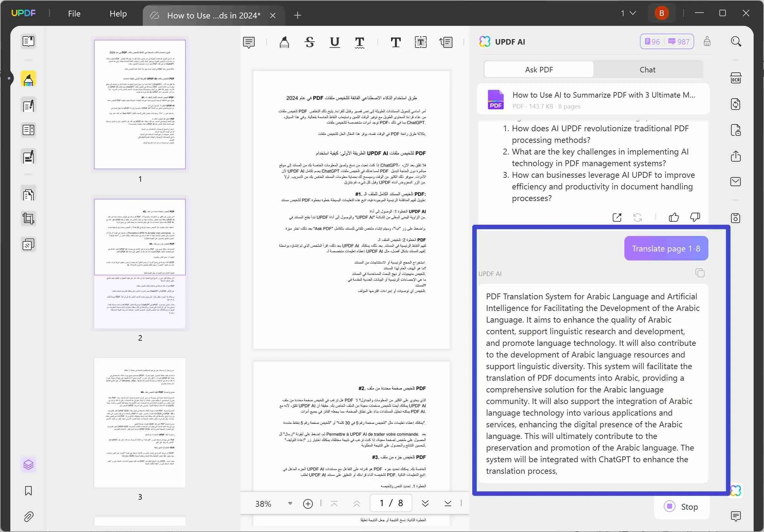Stop the AI response generation

click(682, 506)
